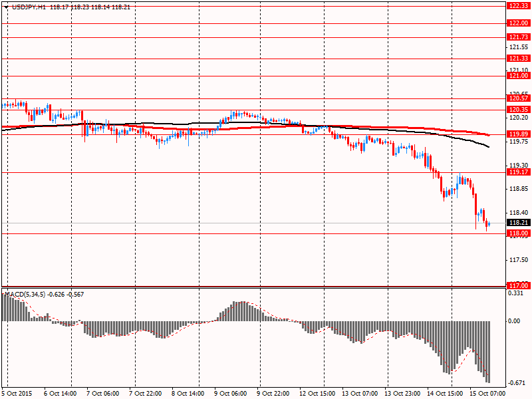
Task: Click the 15 Oct 07:00 time axis label
Action: click(488, 394)
